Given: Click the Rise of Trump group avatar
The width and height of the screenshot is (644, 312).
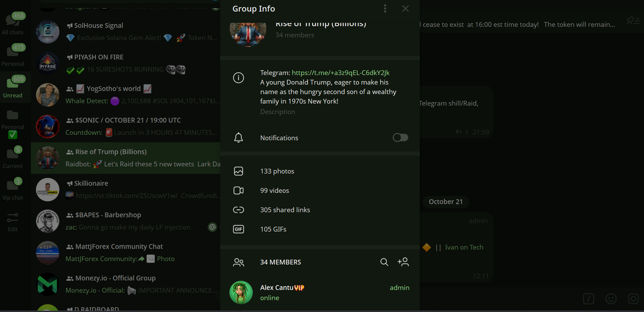Looking at the screenshot, I should pyautogui.click(x=248, y=34).
